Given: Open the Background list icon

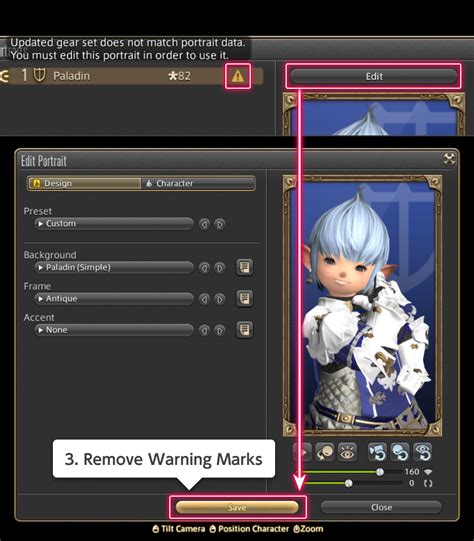Looking at the screenshot, I should click(x=245, y=267).
